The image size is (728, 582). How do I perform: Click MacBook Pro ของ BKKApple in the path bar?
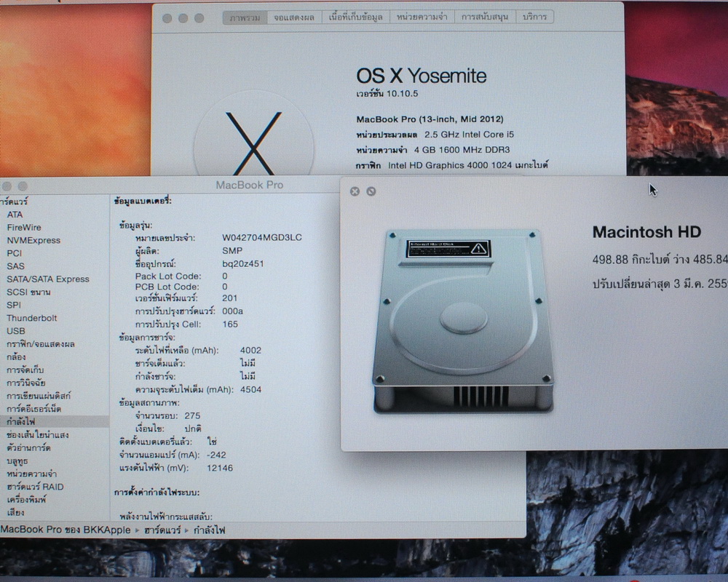(66, 530)
